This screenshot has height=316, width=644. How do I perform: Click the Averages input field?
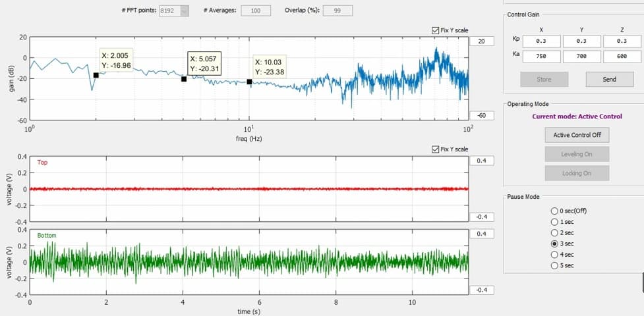[x=256, y=11]
